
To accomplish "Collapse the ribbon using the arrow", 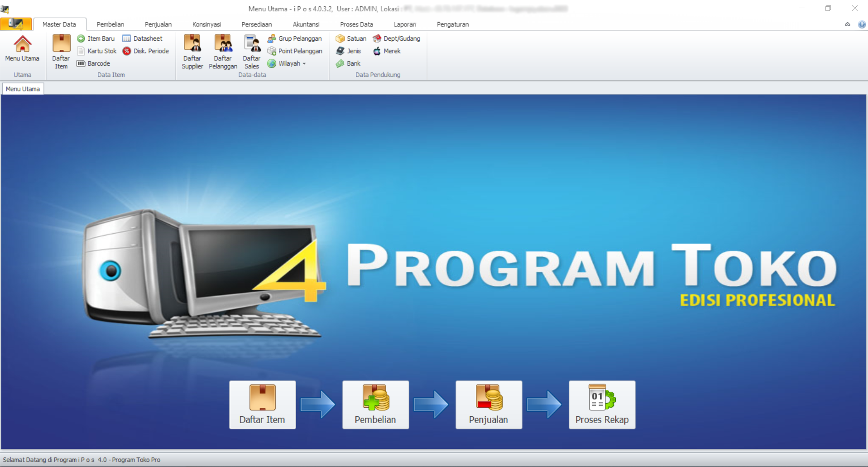I will (x=847, y=24).
